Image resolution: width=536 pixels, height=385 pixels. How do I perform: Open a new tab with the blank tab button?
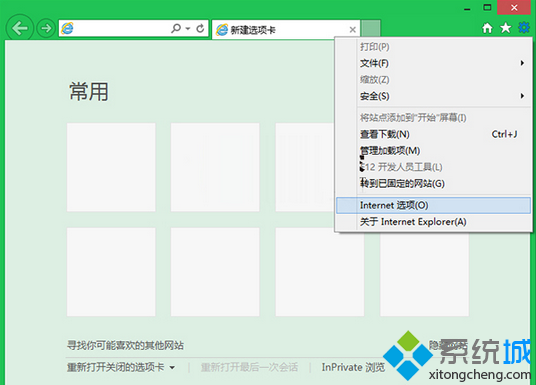371,29
